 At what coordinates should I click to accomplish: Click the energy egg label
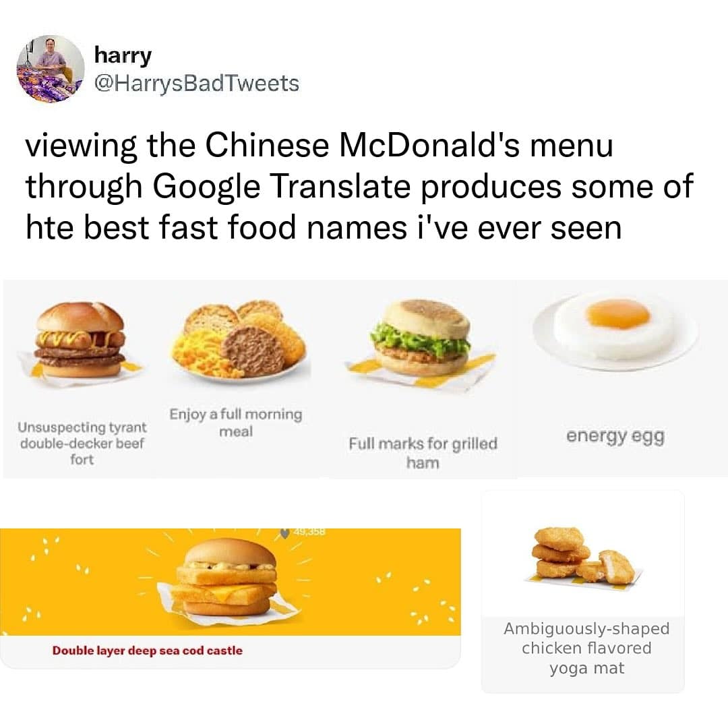615,436
